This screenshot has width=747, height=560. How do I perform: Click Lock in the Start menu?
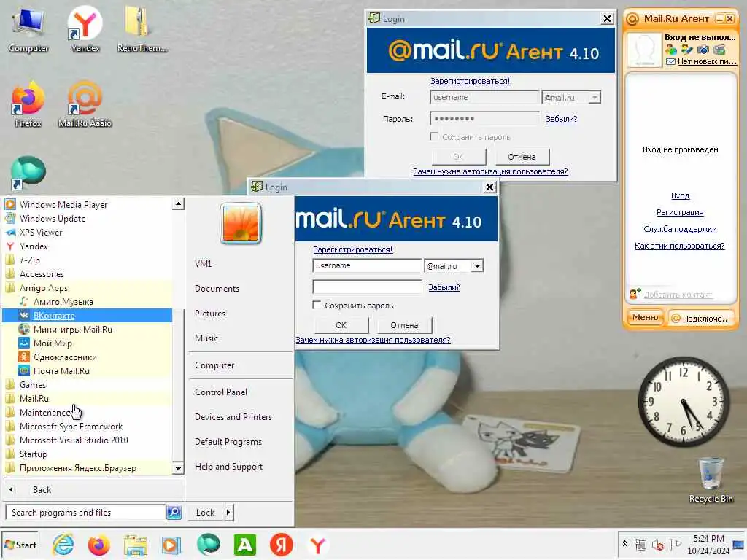pos(205,513)
